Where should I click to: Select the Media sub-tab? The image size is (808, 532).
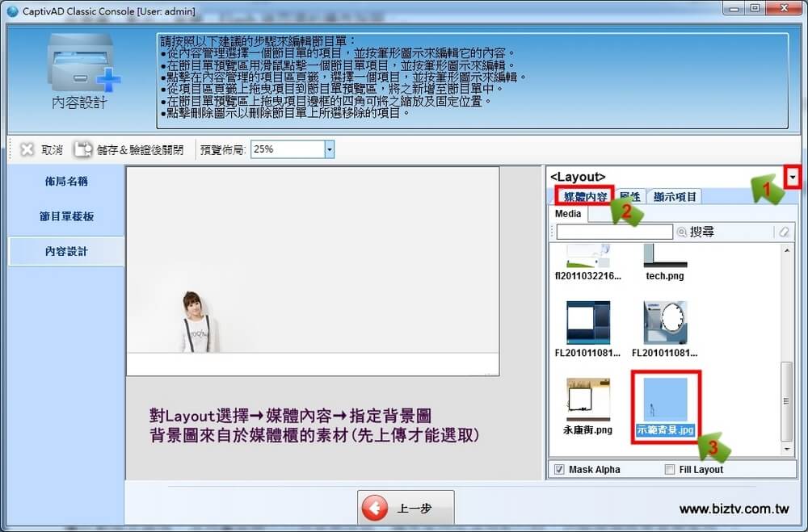568,214
